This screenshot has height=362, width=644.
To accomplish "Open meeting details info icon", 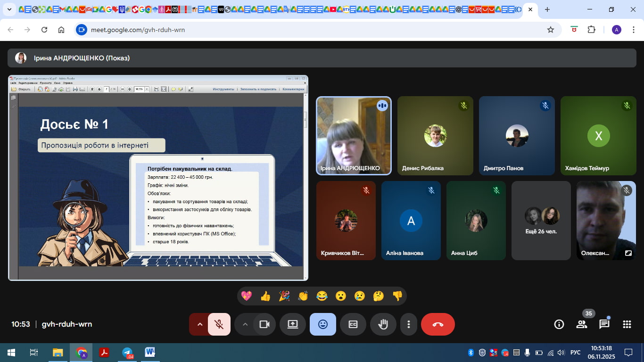I will click(559, 324).
